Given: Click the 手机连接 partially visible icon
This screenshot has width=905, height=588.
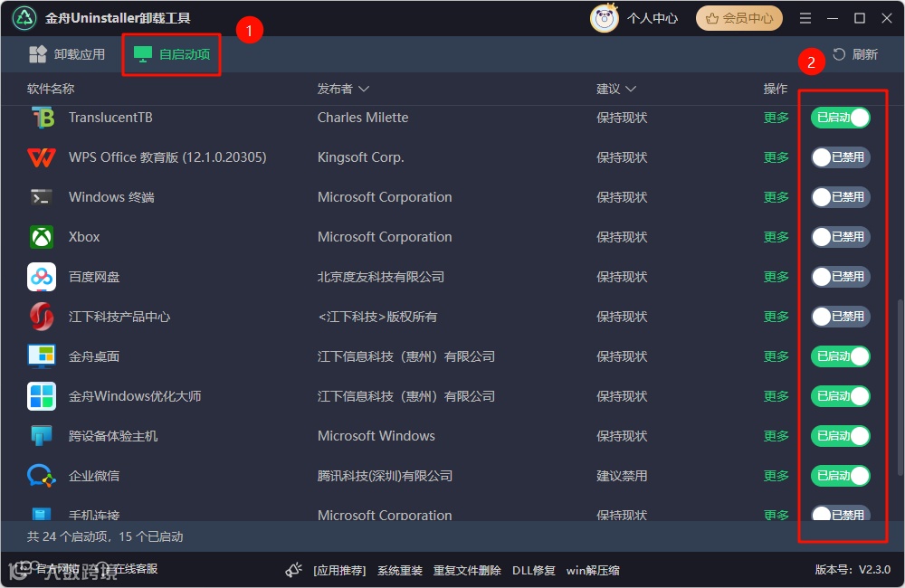Looking at the screenshot, I should pyautogui.click(x=42, y=514).
